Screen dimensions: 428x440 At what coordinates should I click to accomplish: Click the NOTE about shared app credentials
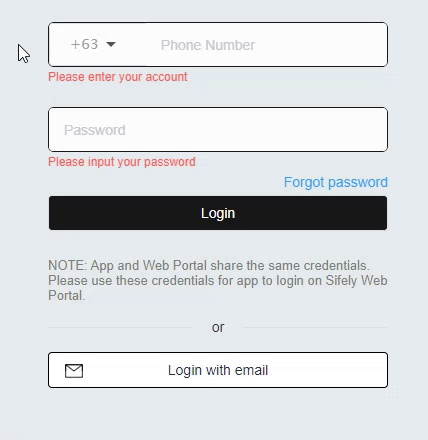pyautogui.click(x=218, y=280)
